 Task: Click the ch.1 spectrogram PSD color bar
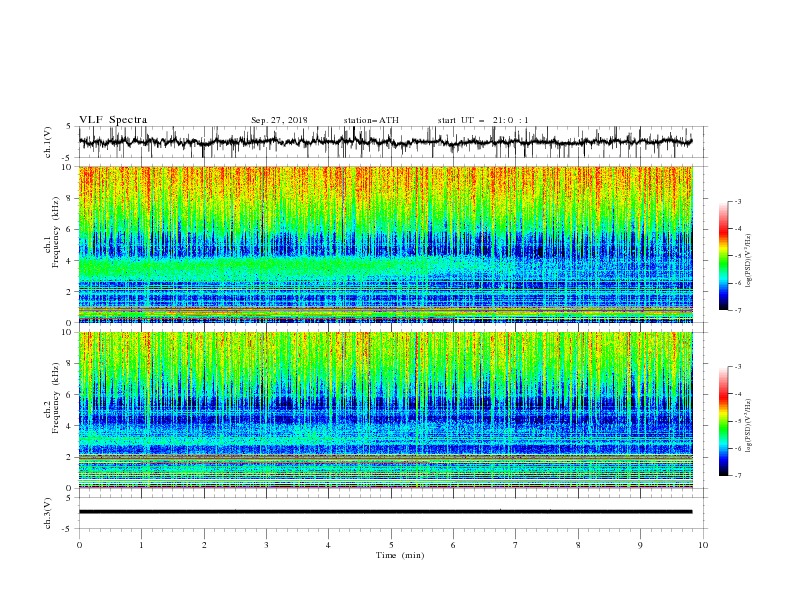(x=723, y=256)
